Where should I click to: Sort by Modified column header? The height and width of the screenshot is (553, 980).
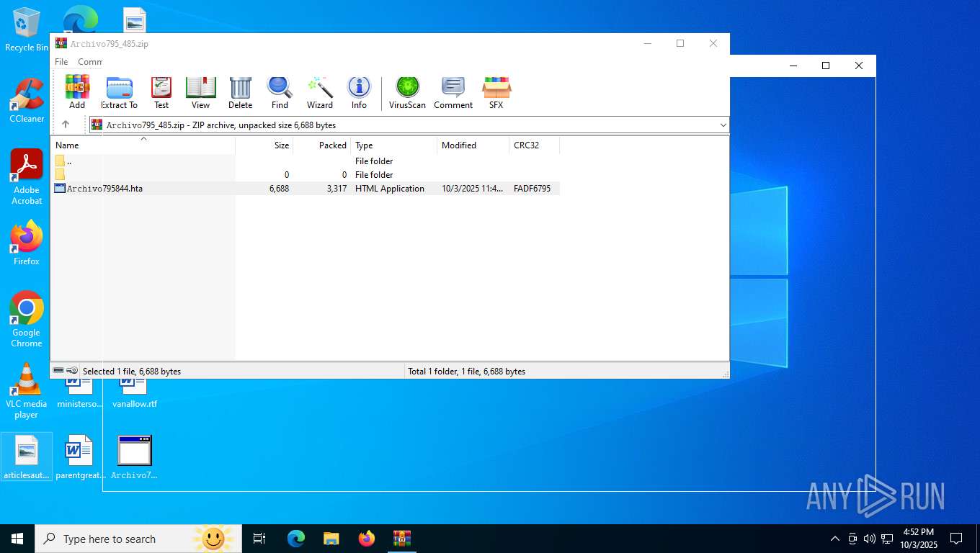tap(473, 145)
